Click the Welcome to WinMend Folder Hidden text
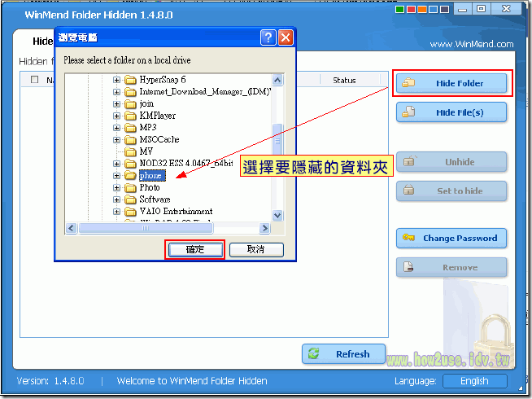Viewport: 532px width, 399px height. pyautogui.click(x=192, y=381)
